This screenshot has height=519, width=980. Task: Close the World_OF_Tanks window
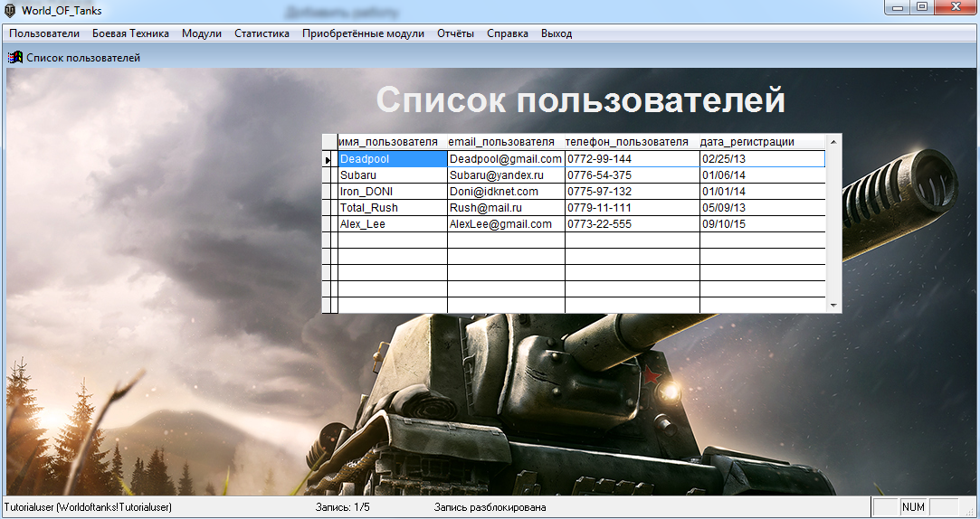[956, 7]
